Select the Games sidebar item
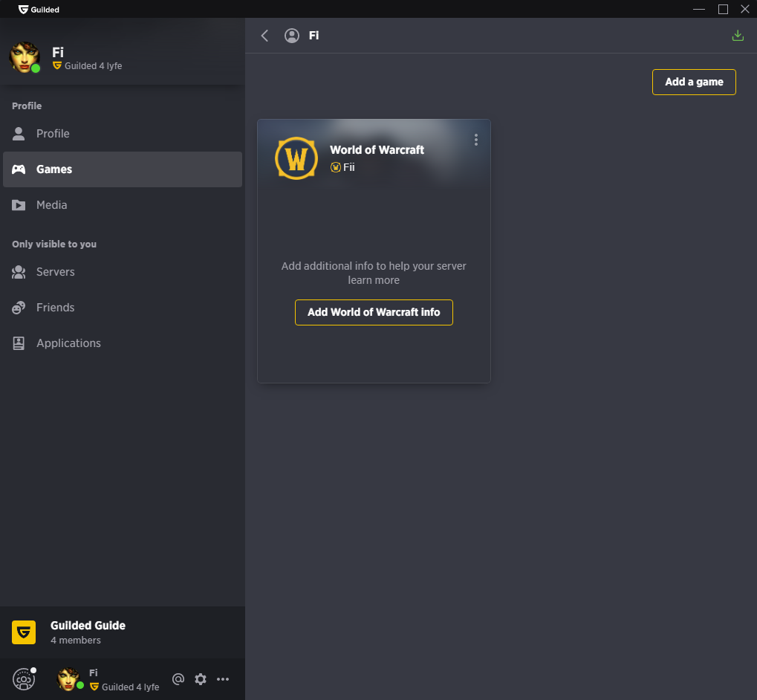Screen dimensions: 757x700 [x=123, y=169]
